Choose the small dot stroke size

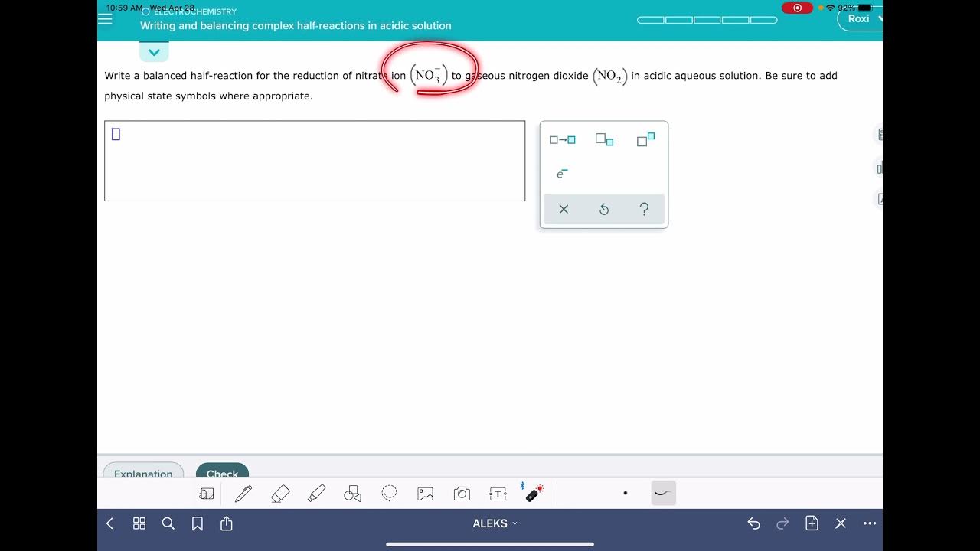coord(626,494)
